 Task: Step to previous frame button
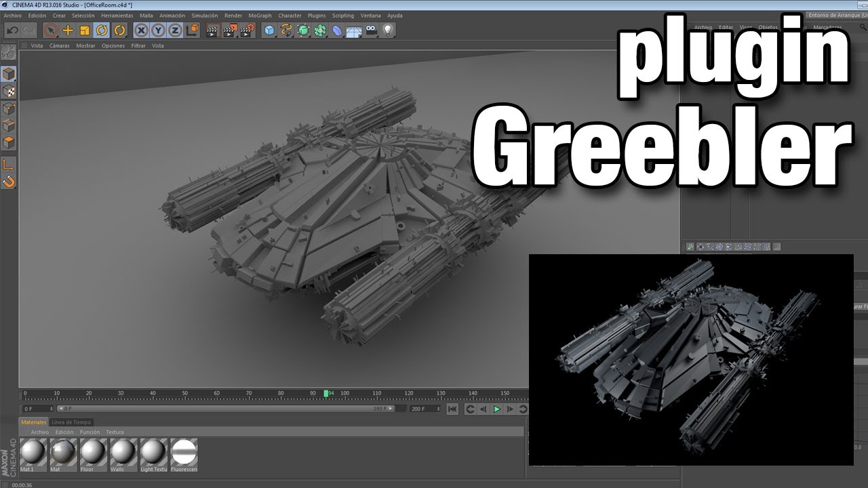tap(484, 409)
